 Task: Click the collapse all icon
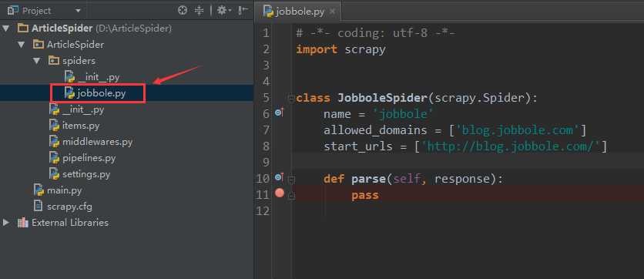coord(200,10)
